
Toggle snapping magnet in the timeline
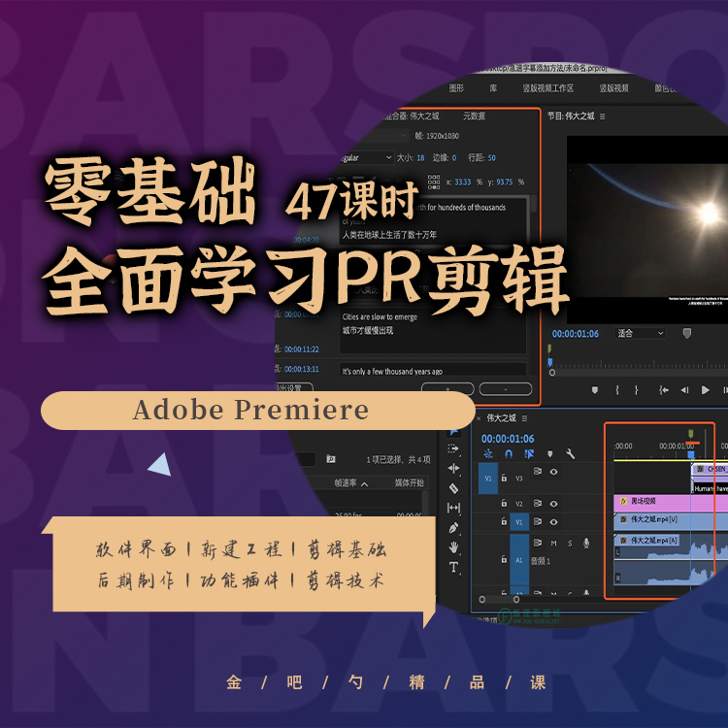(x=509, y=453)
